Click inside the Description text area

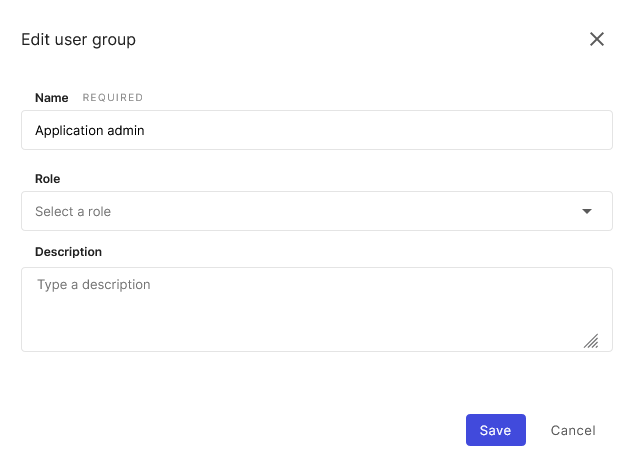pyautogui.click(x=316, y=309)
